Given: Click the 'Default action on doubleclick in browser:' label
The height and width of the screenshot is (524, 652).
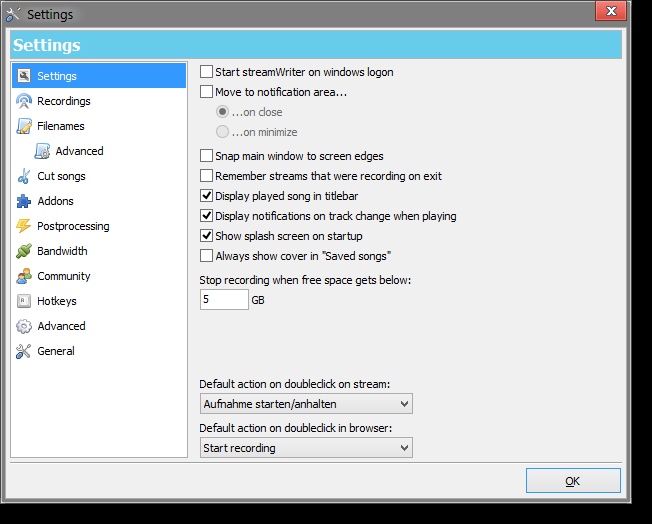Looking at the screenshot, I should pyautogui.click(x=296, y=428).
